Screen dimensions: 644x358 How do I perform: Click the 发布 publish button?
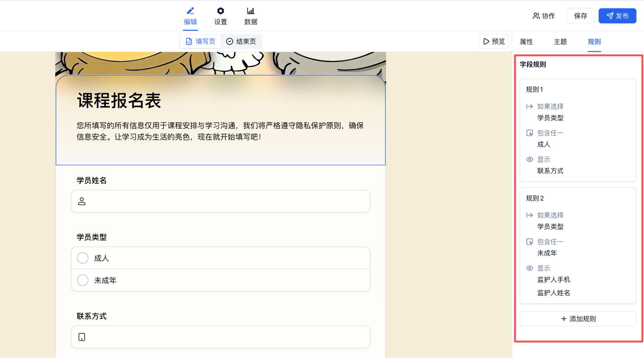coord(617,16)
